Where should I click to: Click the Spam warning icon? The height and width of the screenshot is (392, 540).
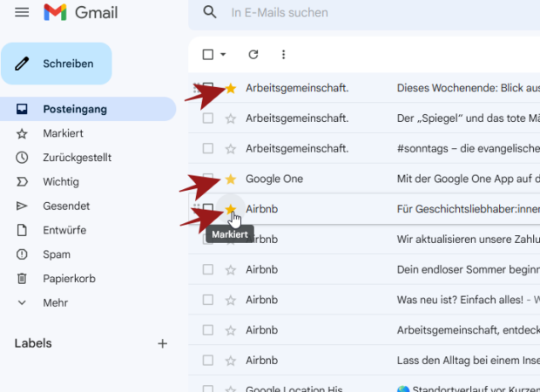tap(22, 254)
